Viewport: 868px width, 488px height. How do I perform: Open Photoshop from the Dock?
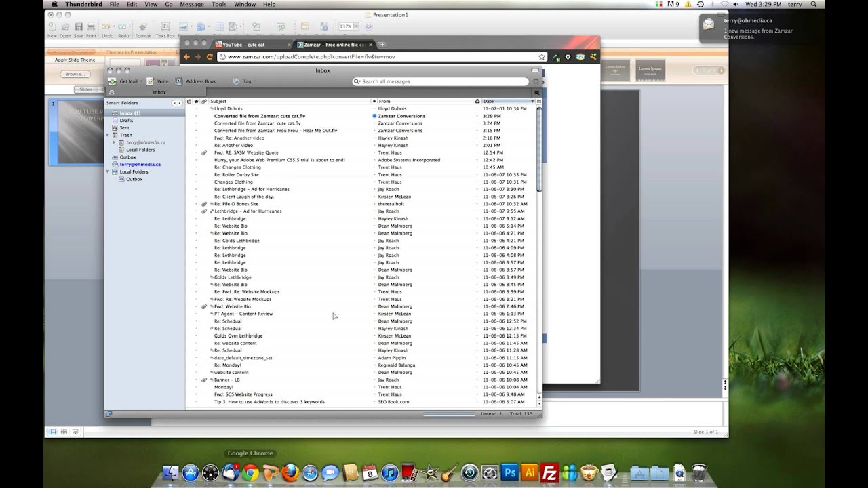[x=509, y=472]
